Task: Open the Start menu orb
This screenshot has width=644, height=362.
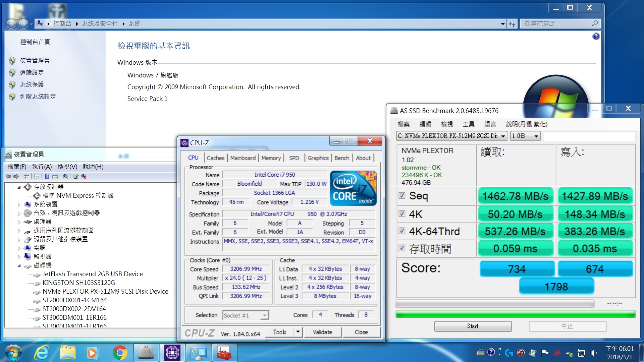Action: tap(13, 353)
